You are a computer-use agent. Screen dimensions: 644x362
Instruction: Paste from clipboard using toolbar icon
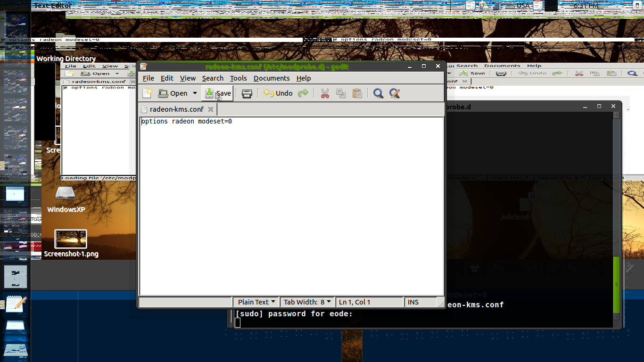coord(357,93)
